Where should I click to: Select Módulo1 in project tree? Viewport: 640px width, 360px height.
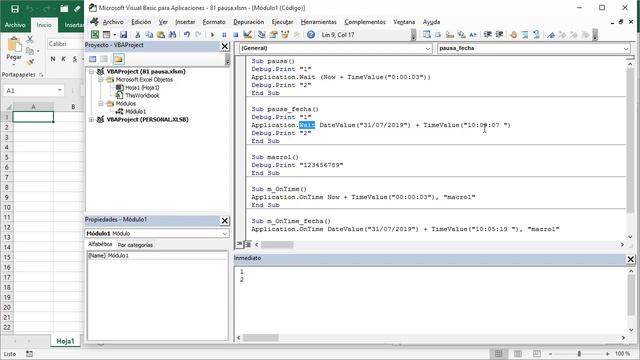[x=136, y=111]
